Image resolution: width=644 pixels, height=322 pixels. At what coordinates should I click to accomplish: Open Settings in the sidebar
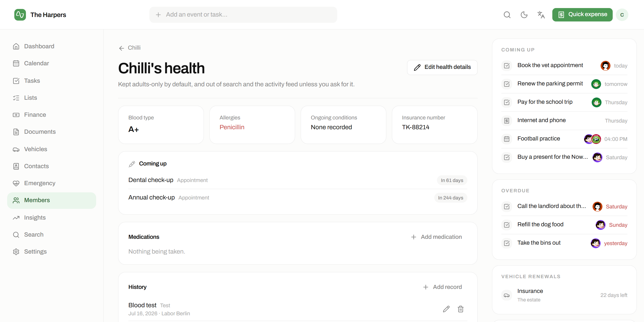(51, 252)
